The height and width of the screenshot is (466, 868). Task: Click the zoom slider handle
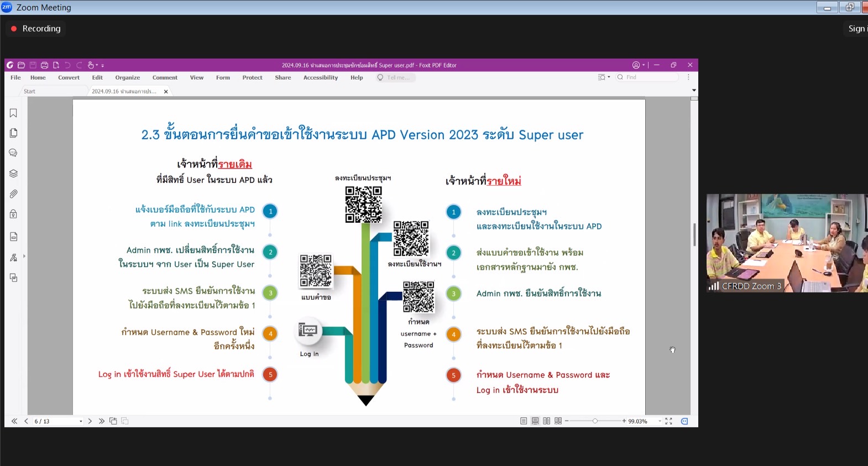coord(595,421)
